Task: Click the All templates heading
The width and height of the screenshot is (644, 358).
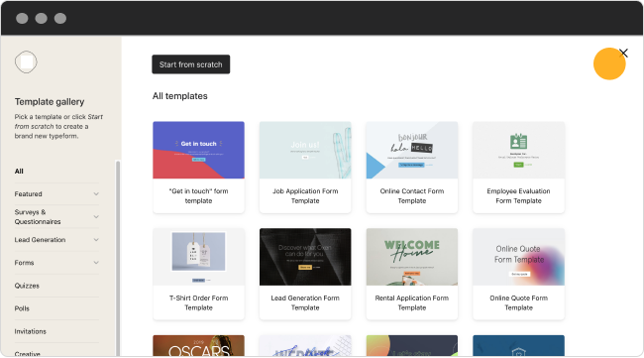Action: click(x=180, y=96)
